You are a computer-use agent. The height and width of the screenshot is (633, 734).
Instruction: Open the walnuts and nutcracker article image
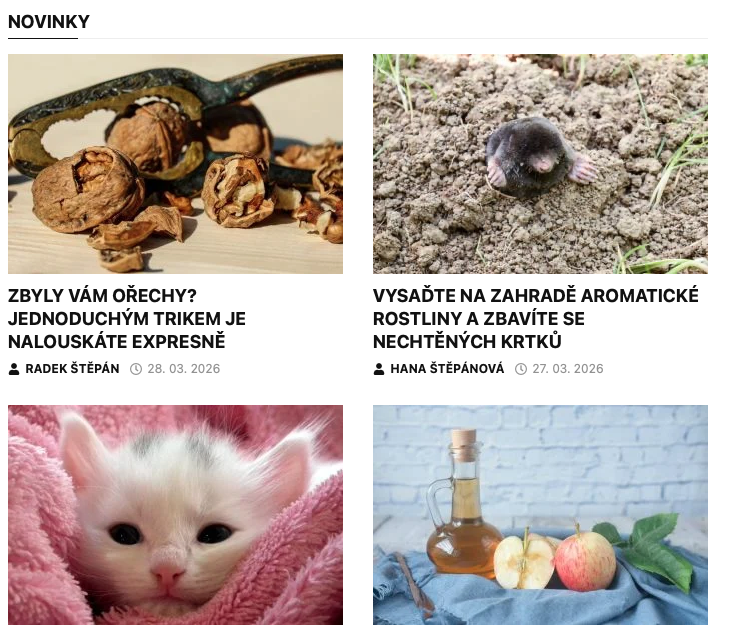176,164
